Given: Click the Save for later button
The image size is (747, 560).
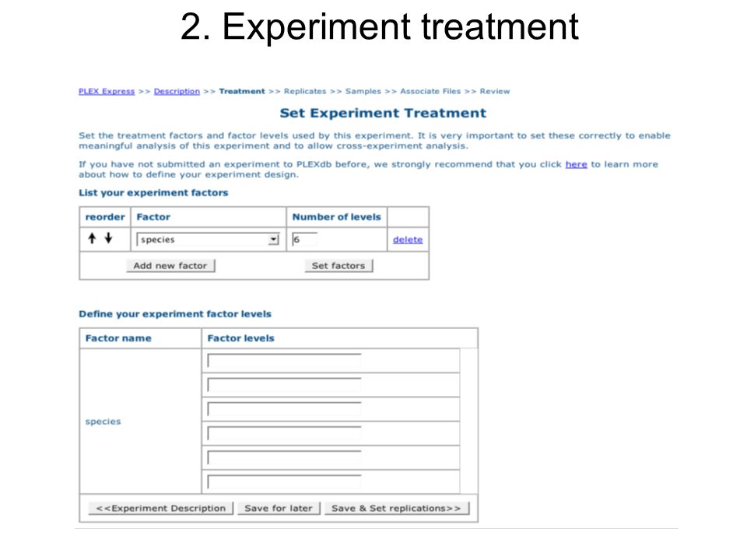Looking at the screenshot, I should (x=279, y=508).
